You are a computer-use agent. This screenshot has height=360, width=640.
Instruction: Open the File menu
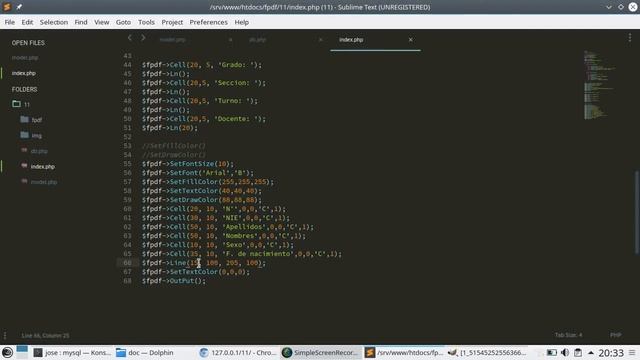10,22
